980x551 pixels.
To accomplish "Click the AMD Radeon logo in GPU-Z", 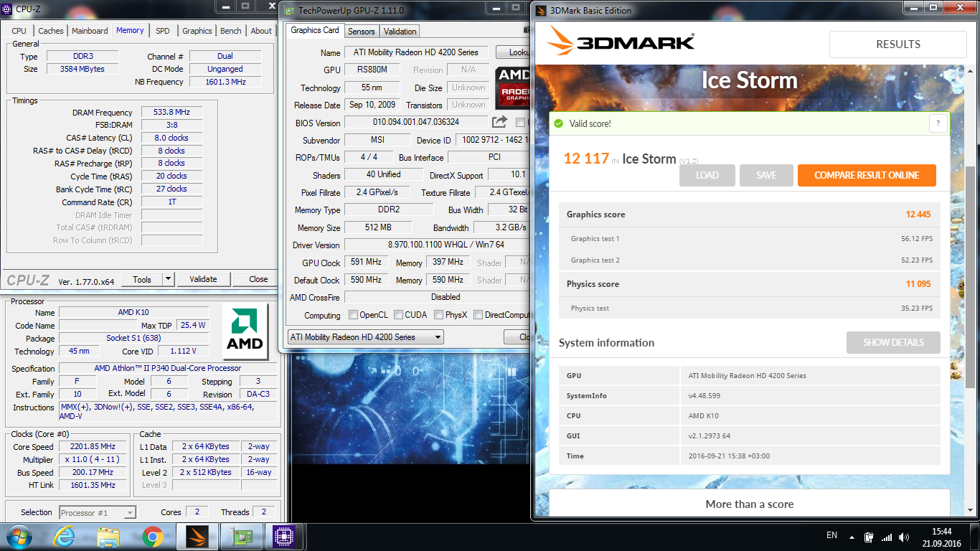I will (x=512, y=87).
